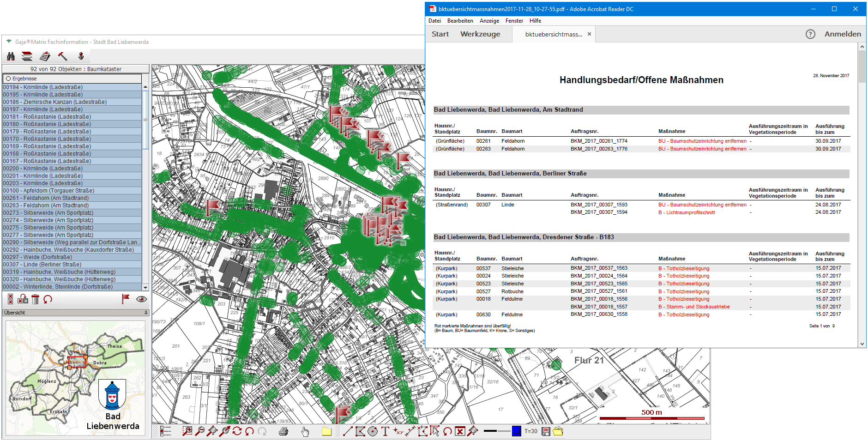The image size is (868, 441).
Task: Click the red flag marker icon
Action: coord(125,299)
